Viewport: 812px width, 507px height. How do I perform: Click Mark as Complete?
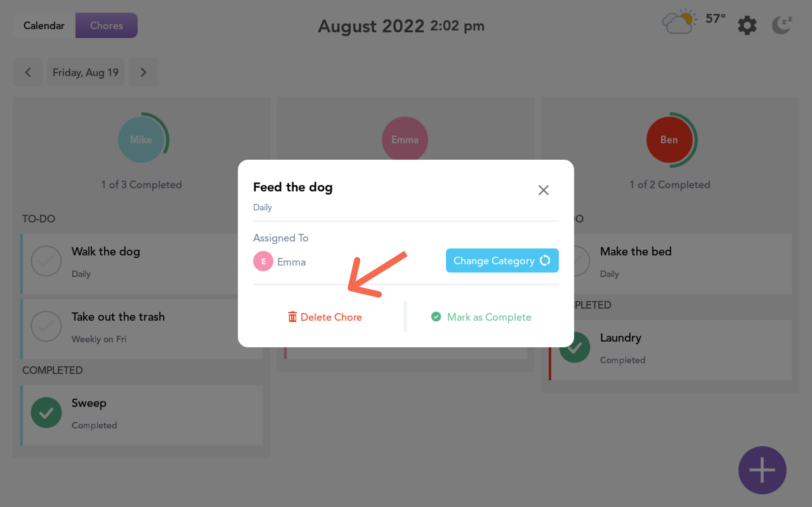click(481, 317)
